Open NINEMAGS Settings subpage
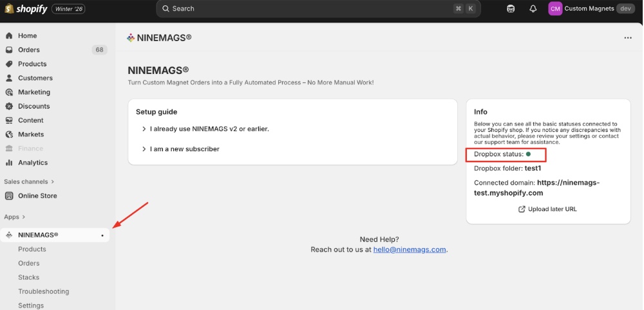 pos(31,305)
